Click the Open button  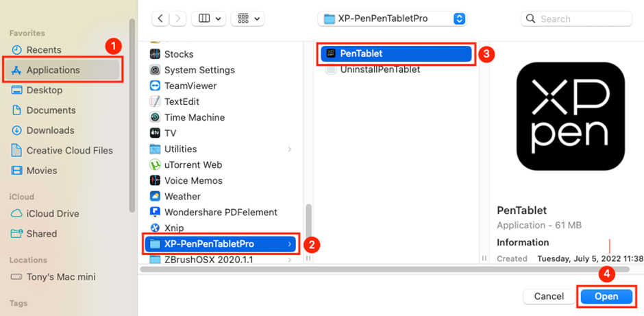606,296
